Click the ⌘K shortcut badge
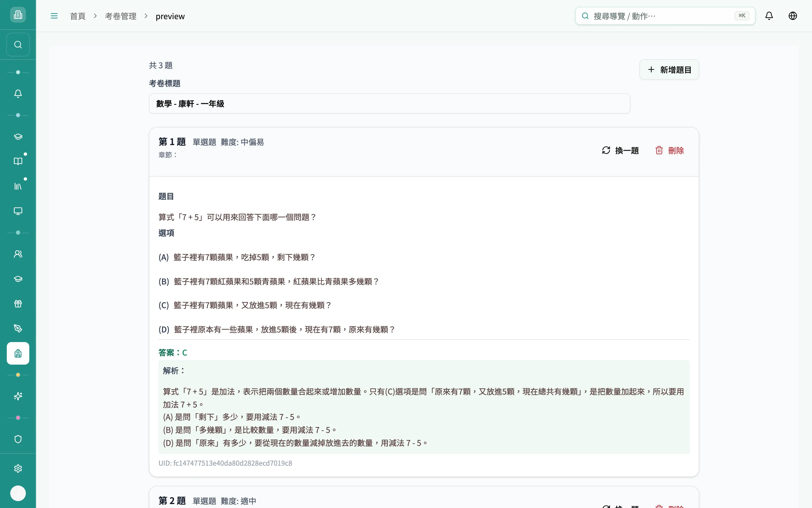This screenshot has height=508, width=812. (742, 16)
